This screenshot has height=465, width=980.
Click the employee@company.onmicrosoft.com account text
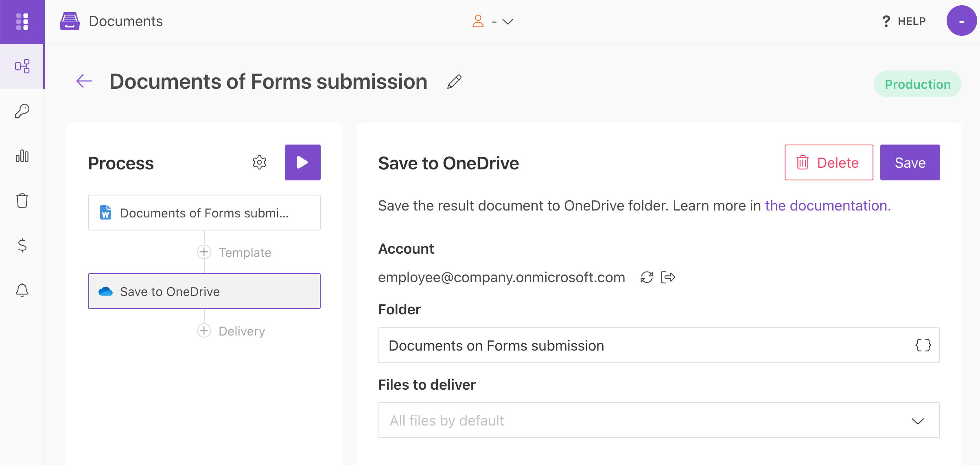[x=501, y=277]
